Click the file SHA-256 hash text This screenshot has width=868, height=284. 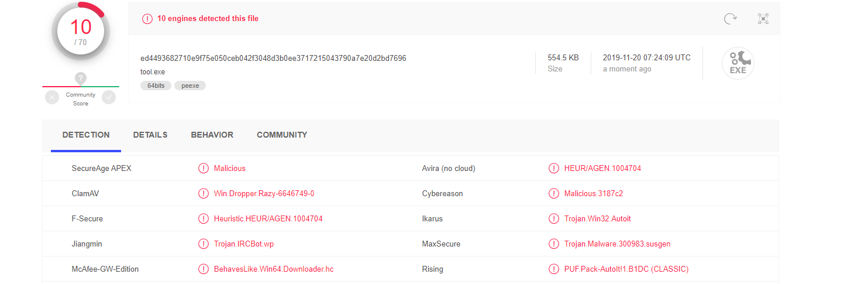(273, 58)
